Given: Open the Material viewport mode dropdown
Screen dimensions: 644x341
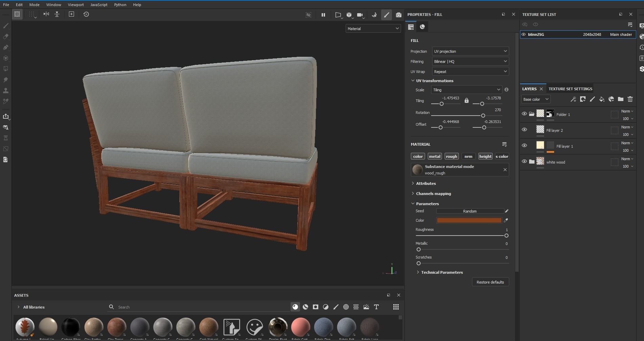Looking at the screenshot, I should click(x=373, y=29).
